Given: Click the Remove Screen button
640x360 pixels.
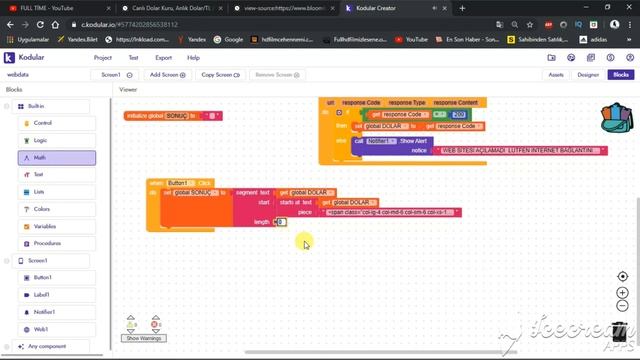Looking at the screenshot, I should coord(277,75).
